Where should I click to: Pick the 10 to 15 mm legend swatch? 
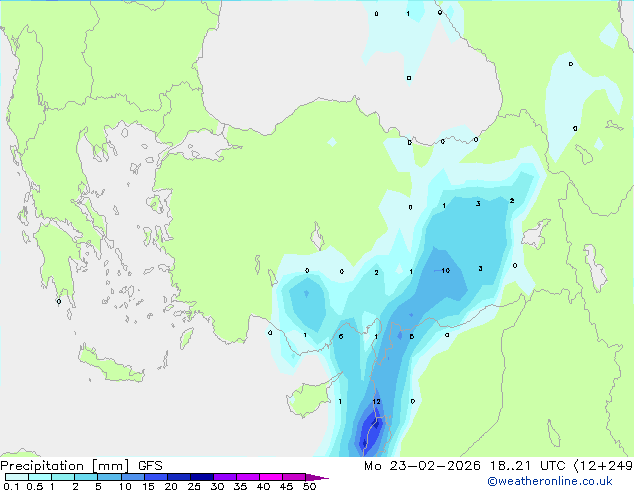tap(133, 477)
